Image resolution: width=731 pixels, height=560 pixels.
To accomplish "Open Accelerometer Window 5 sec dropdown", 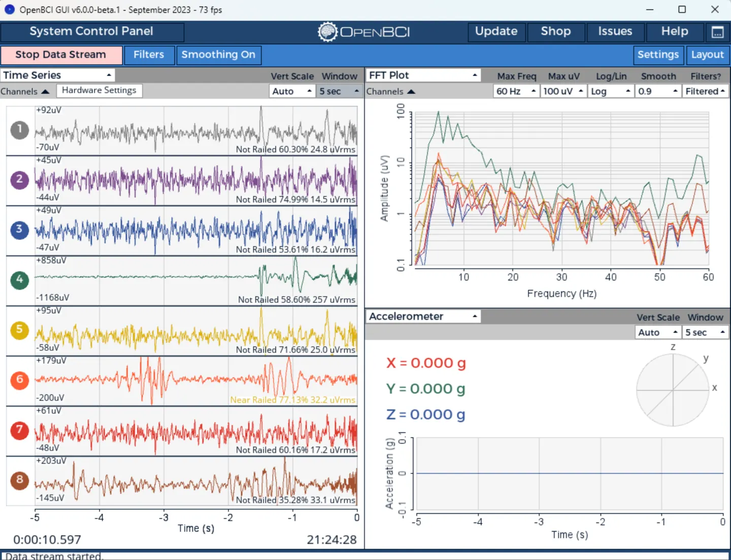I will tap(705, 332).
